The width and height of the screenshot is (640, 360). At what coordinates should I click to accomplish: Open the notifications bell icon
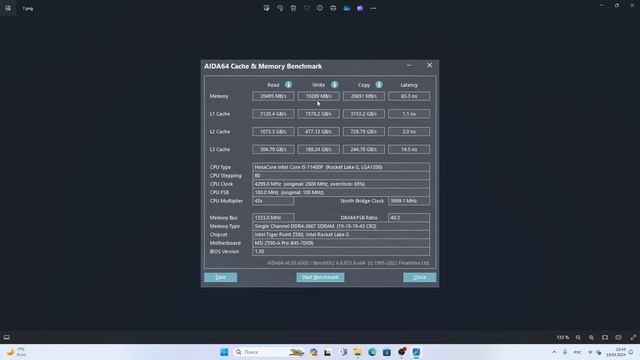[x=631, y=352]
